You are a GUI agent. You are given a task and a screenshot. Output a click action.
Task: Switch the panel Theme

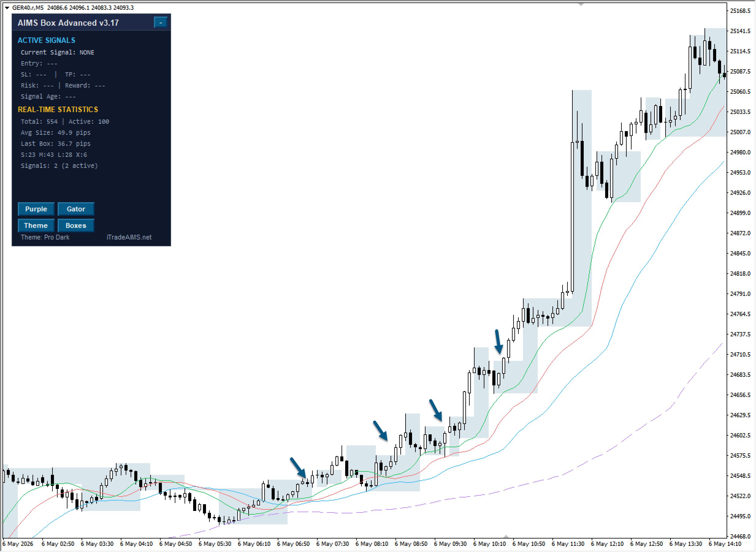pyautogui.click(x=36, y=225)
